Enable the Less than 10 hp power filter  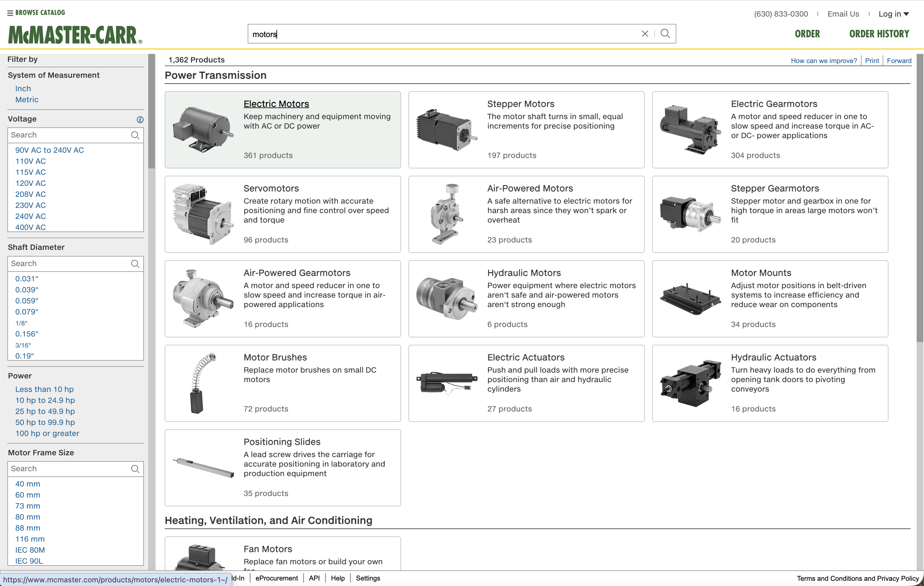(44, 389)
